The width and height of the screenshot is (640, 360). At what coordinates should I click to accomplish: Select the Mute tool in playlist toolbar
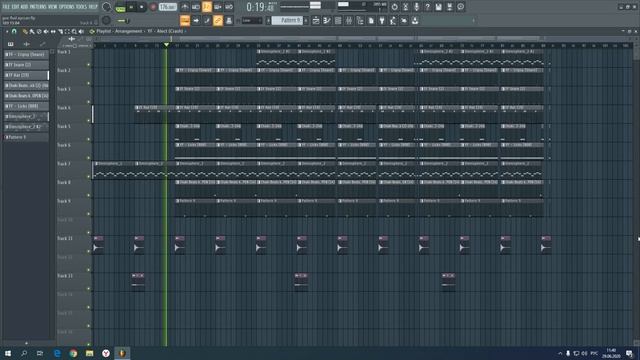click(46, 31)
